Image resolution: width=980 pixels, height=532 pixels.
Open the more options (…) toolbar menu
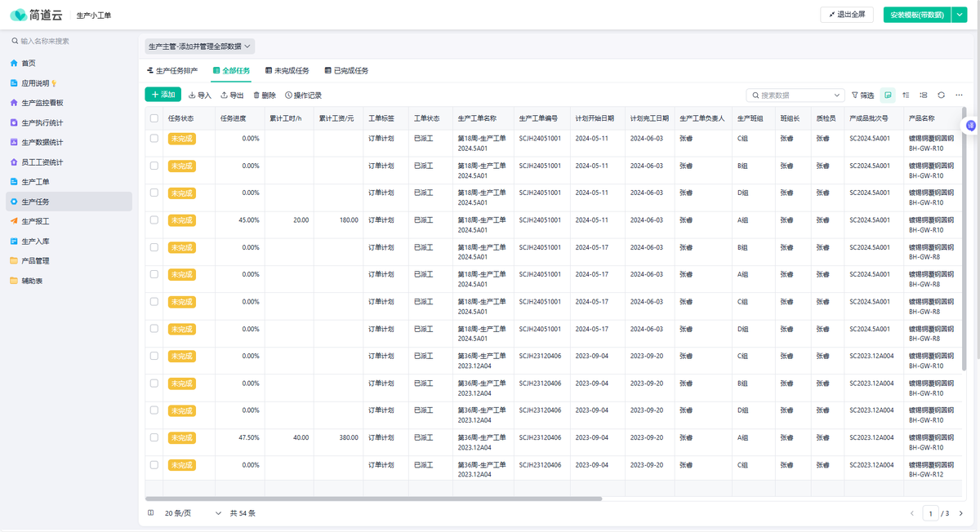pyautogui.click(x=959, y=95)
